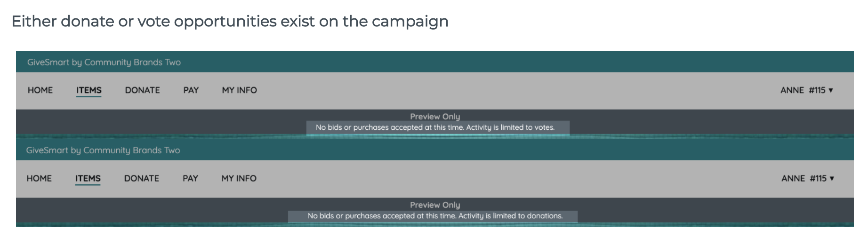Select ITEMS tab in the lower navigation bar
This screenshot has height=237, width=868.
(88, 179)
